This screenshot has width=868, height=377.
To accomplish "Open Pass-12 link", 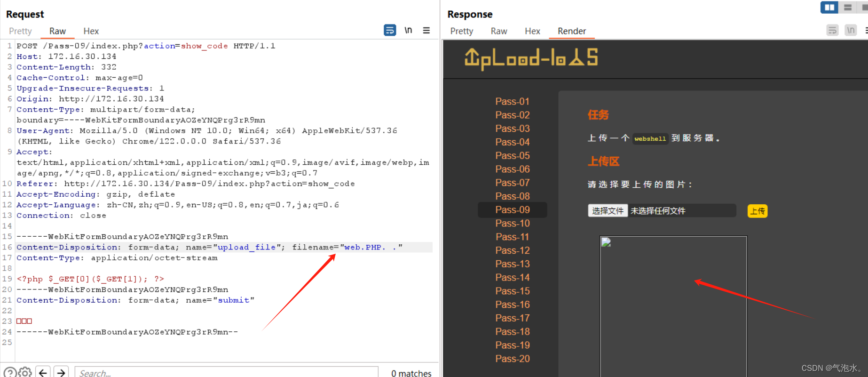I will pyautogui.click(x=512, y=250).
